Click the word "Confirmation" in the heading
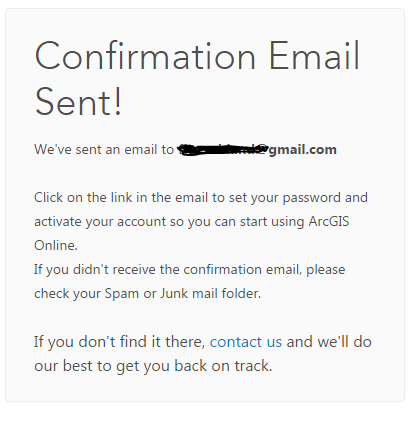Image resolution: width=417 pixels, height=428 pixels. (145, 56)
